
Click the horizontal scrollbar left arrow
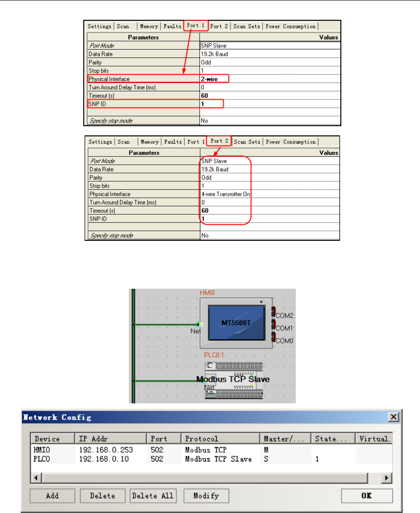point(36,478)
